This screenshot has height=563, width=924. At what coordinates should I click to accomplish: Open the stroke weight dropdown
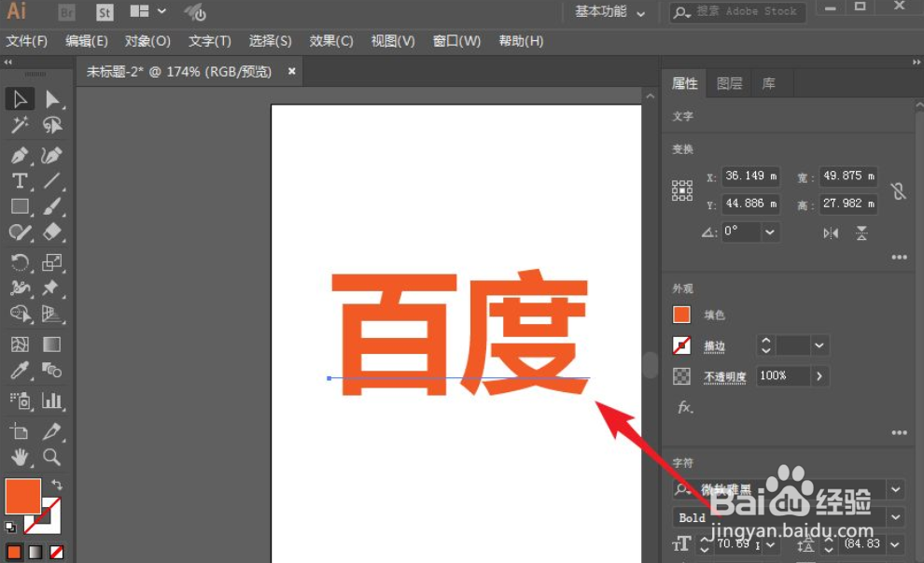819,345
